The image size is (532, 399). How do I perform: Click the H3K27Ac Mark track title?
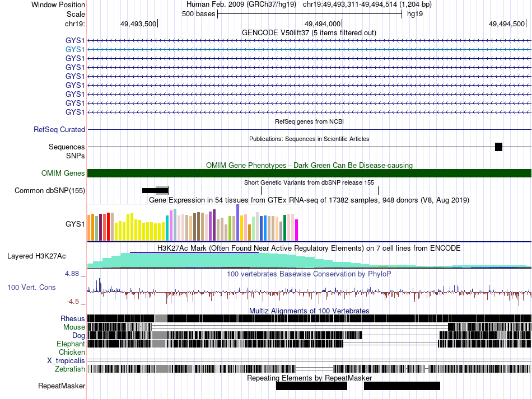pyautogui.click(x=309, y=248)
